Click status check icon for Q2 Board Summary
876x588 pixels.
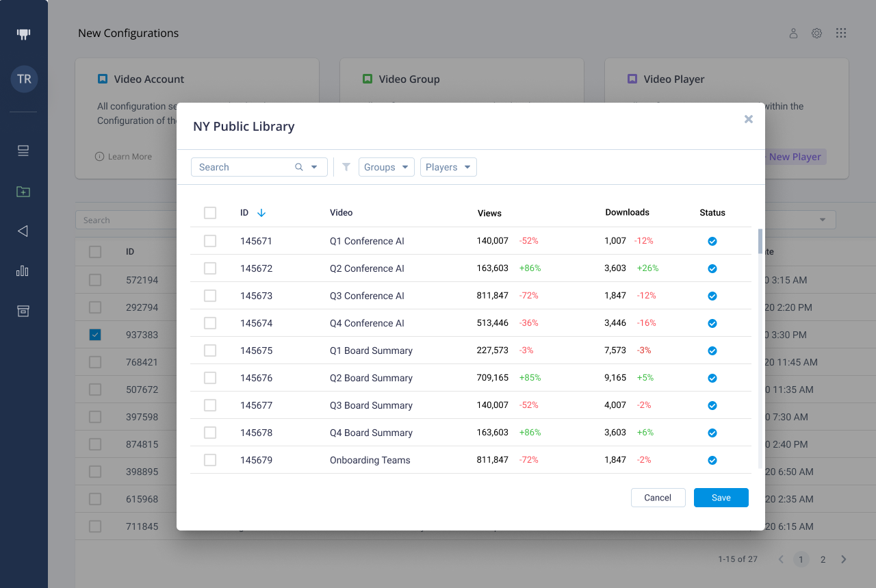[712, 378]
